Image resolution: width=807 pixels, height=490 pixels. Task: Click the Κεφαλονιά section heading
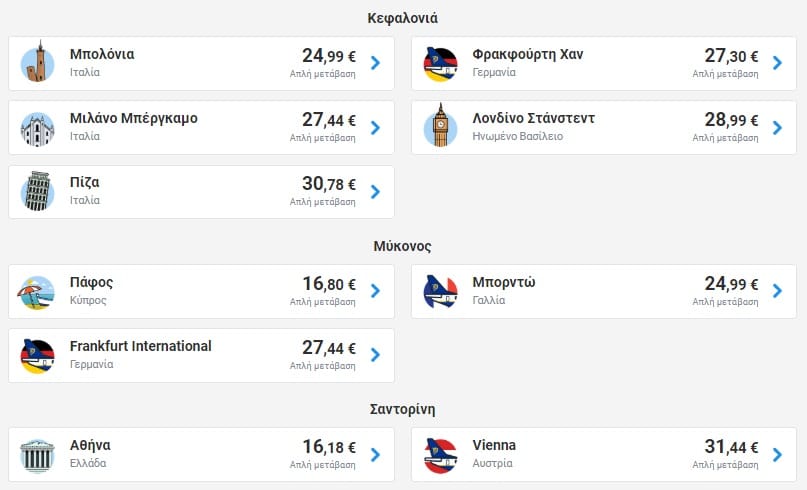[x=402, y=18]
